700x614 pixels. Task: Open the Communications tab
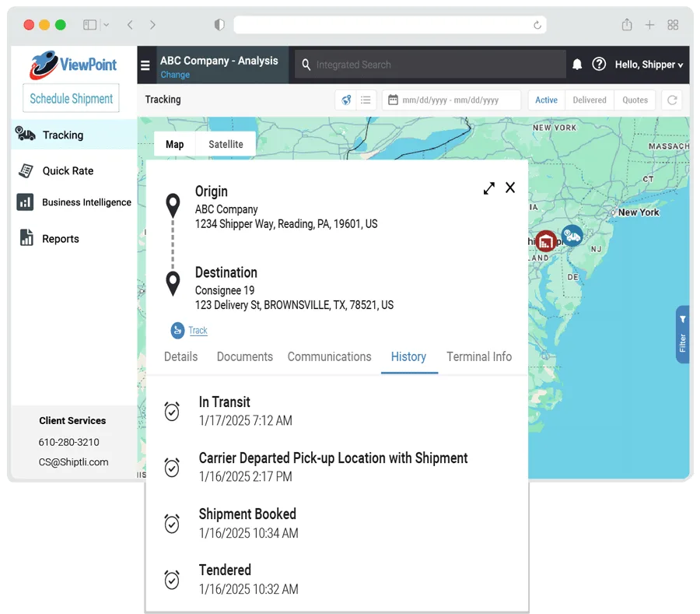(x=330, y=356)
